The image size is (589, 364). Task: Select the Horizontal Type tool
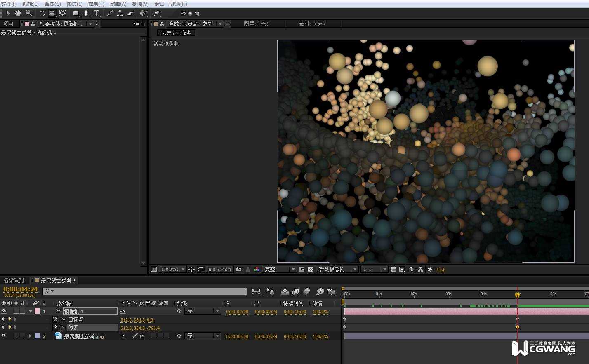click(97, 13)
